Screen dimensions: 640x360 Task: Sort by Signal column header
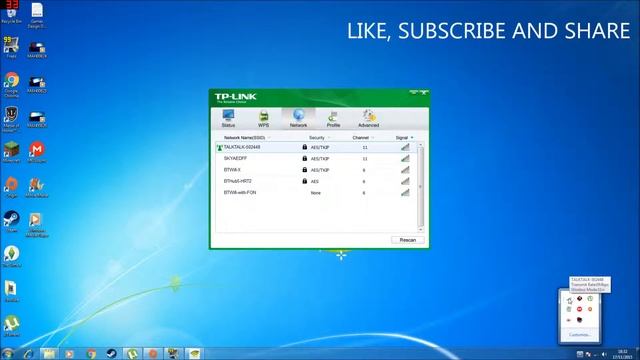coord(402,138)
